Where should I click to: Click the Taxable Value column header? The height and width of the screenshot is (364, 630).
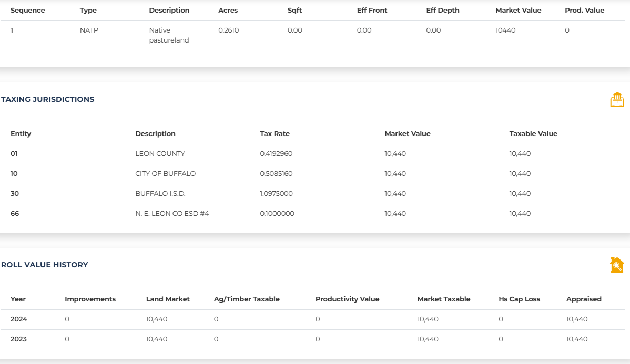[533, 134]
